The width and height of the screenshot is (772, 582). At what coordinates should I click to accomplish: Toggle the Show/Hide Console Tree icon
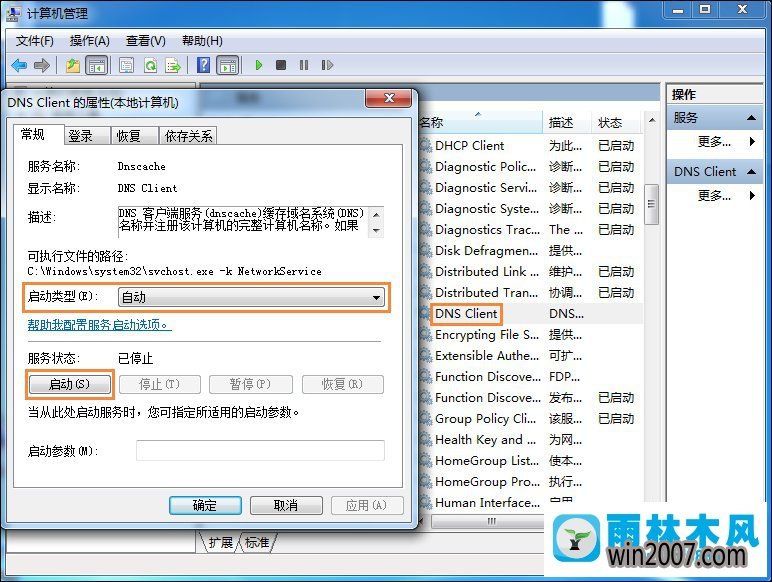tap(96, 65)
